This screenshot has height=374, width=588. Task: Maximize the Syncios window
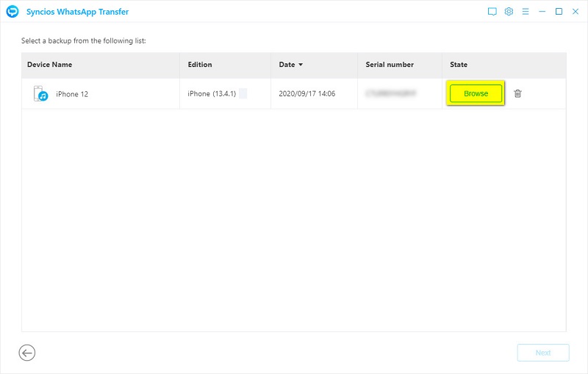(559, 12)
